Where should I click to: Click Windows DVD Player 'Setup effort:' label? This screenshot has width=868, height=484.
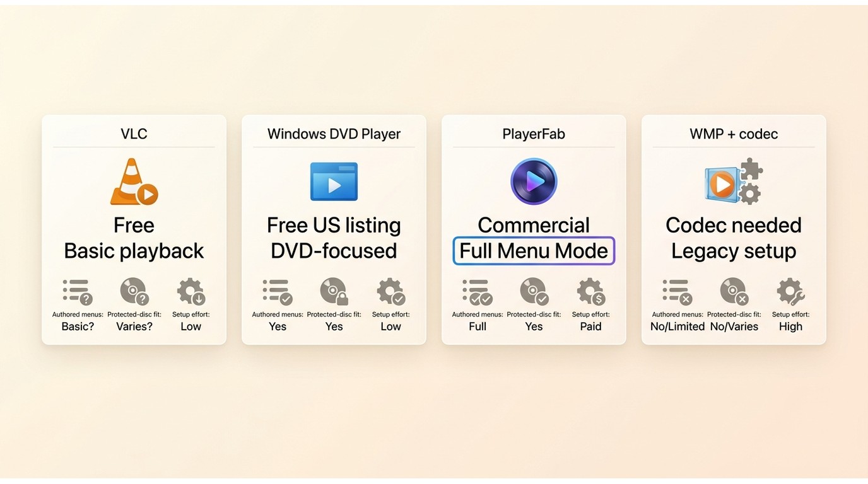[x=391, y=314]
